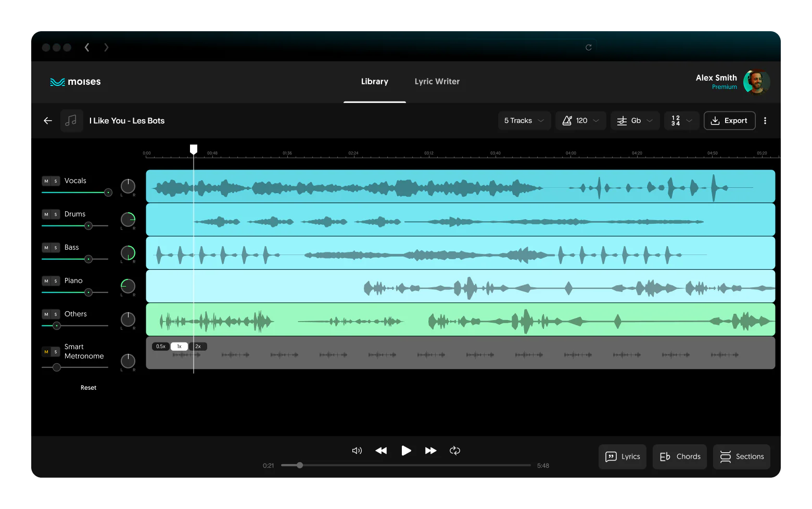Solo the Piano track
812x509 pixels.
56,281
